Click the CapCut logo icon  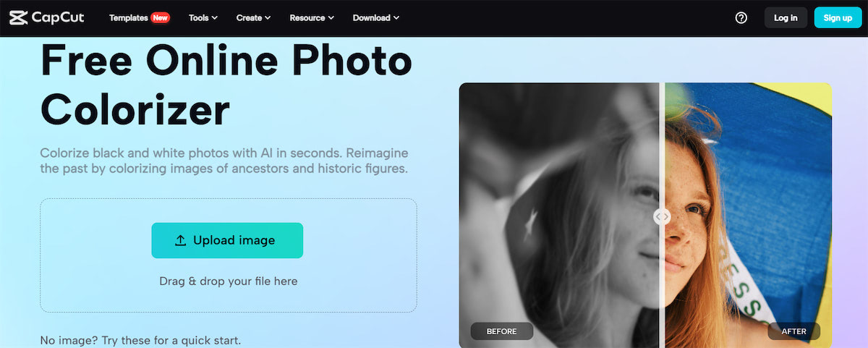19,17
